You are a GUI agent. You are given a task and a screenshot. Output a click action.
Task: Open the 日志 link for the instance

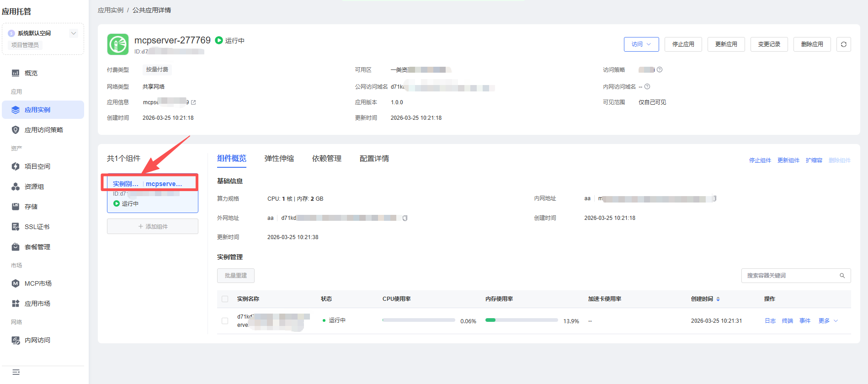point(770,321)
